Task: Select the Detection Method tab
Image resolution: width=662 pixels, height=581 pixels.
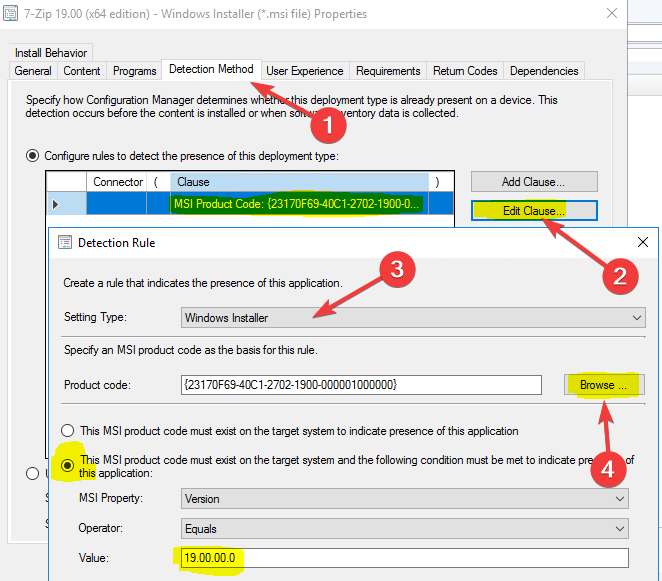Action: 211,69
